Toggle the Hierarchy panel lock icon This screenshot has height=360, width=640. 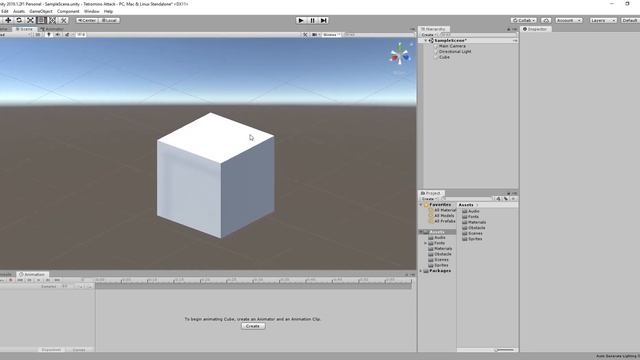(x=509, y=29)
